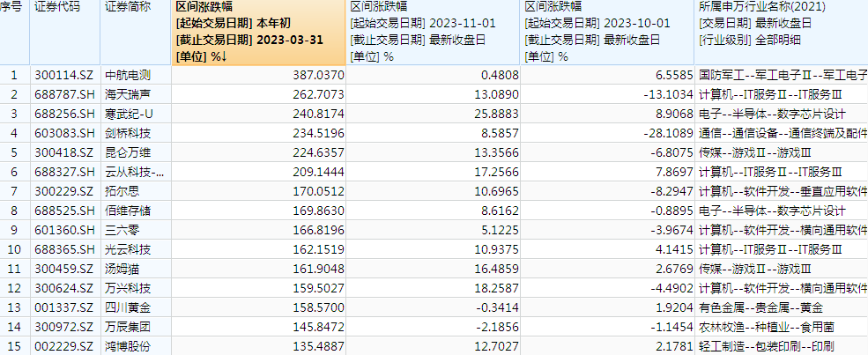This screenshot has width=868, height=355.
Task: Click the value 262.7073
Action: (318, 94)
